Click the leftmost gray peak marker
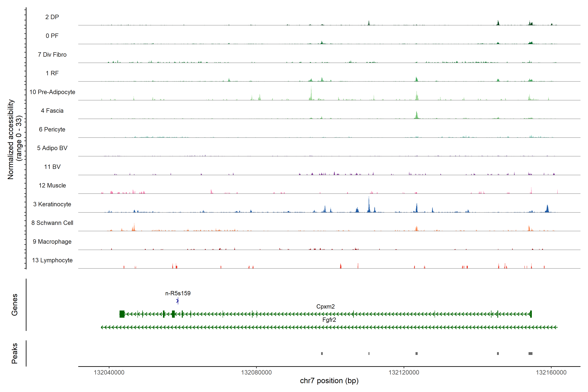This screenshot has height=392, width=588. 322,353
